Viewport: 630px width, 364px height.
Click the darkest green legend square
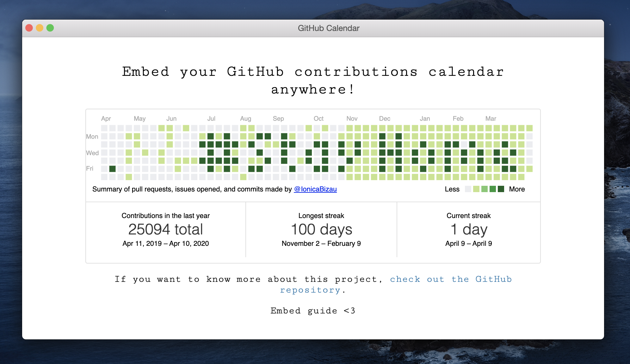501,189
